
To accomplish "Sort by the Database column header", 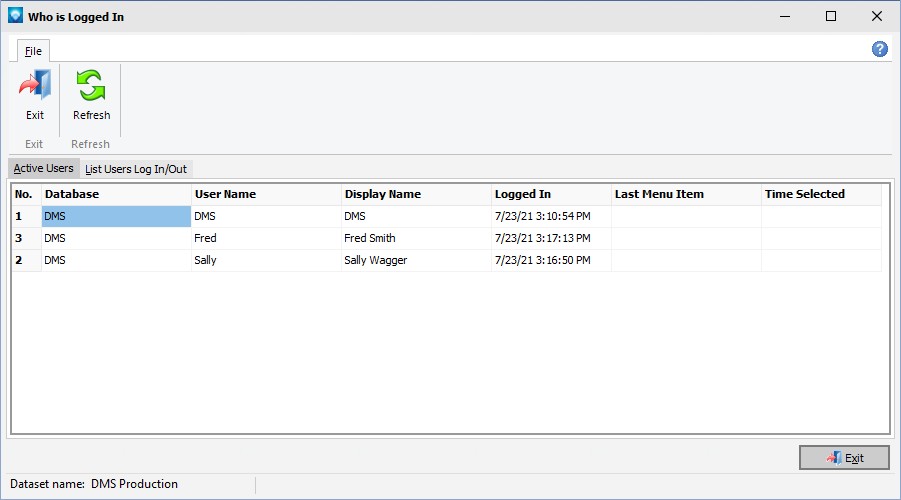I will tap(116, 194).
